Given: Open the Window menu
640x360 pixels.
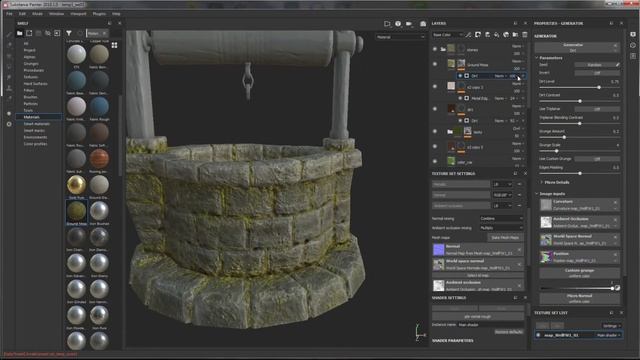Looking at the screenshot, I should coord(56,13).
